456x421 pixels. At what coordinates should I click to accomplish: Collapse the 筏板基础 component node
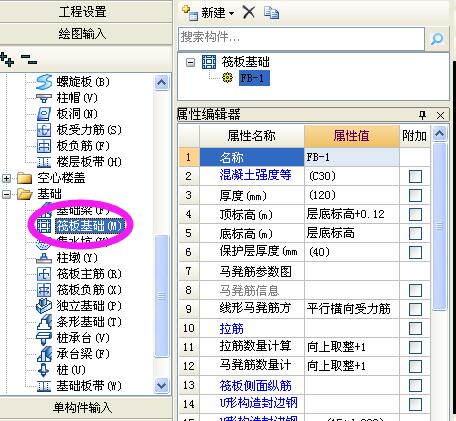coord(190,62)
